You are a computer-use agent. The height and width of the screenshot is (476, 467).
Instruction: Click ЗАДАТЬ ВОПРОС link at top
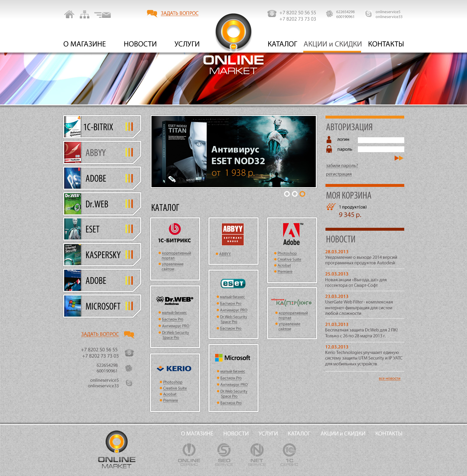click(180, 13)
